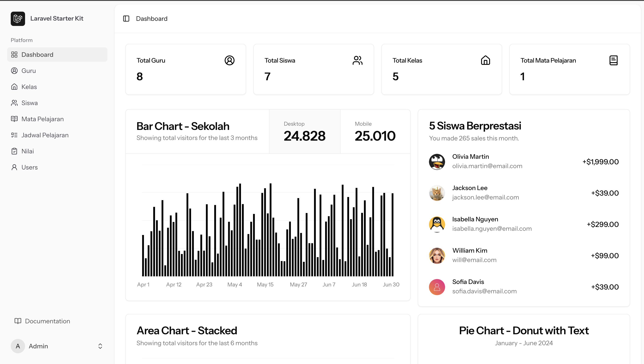Switch chart to Mobile view
This screenshot has height=364, width=644.
pos(375,131)
